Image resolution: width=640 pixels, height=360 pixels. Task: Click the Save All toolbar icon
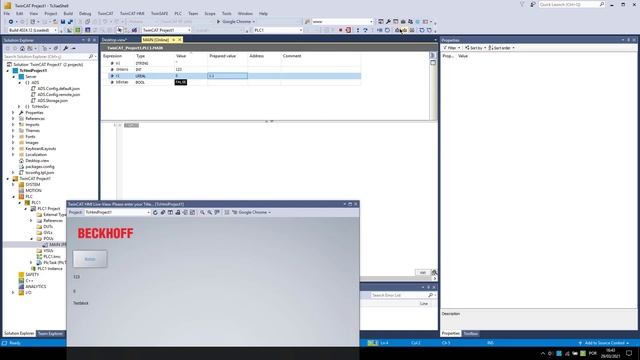pos(70,22)
